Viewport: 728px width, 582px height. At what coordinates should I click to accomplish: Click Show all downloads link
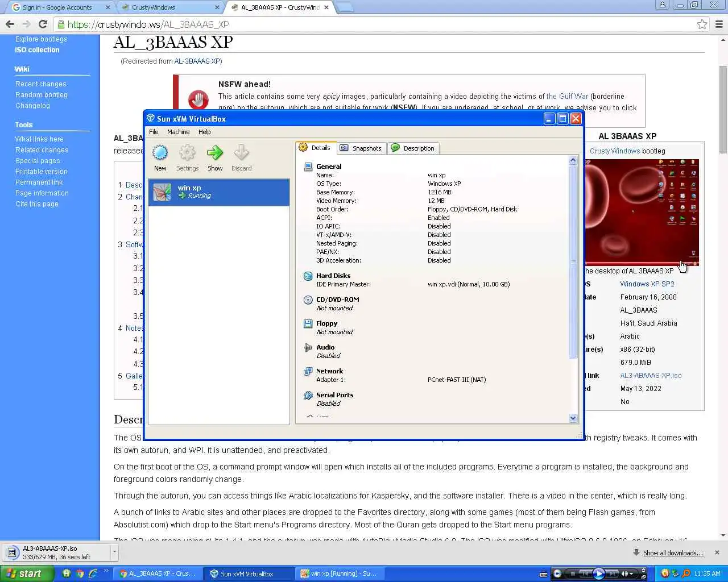click(673, 553)
